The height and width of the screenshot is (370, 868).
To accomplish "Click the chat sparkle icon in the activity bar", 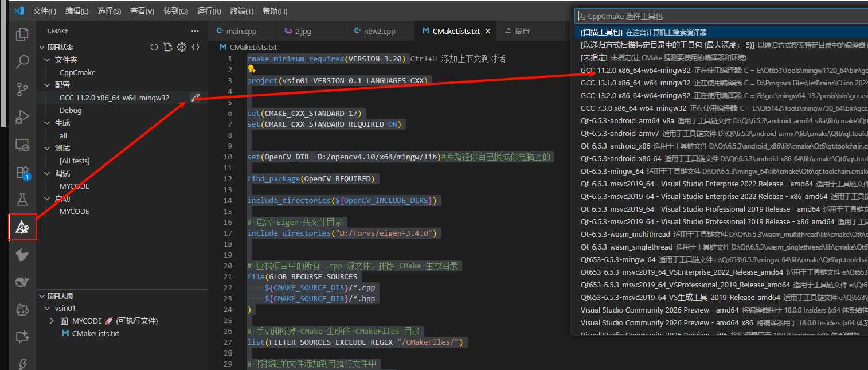I will coord(22,337).
